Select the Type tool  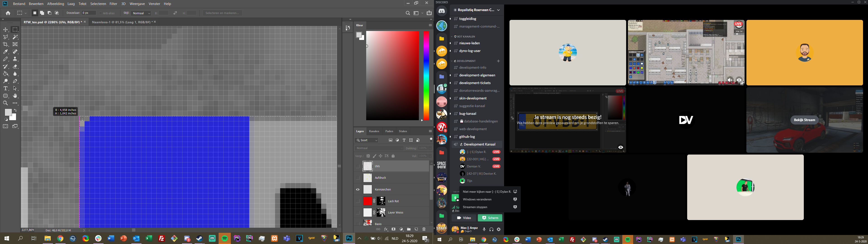[6, 89]
